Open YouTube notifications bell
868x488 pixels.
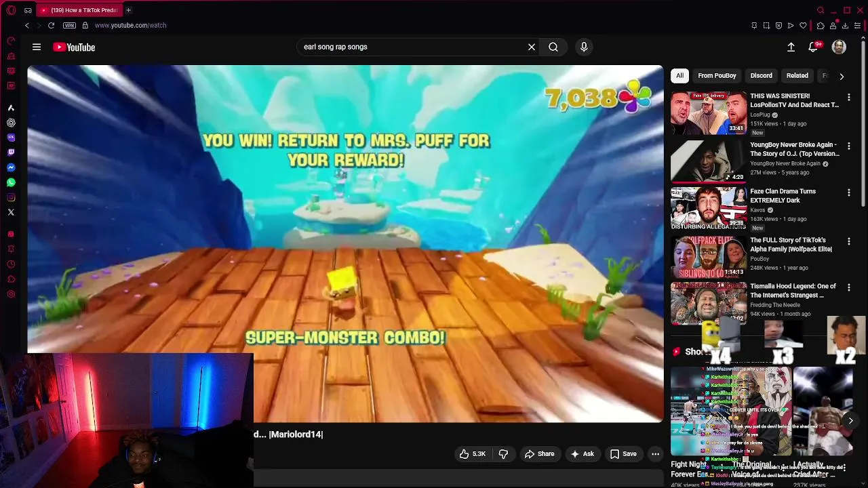pos(813,47)
